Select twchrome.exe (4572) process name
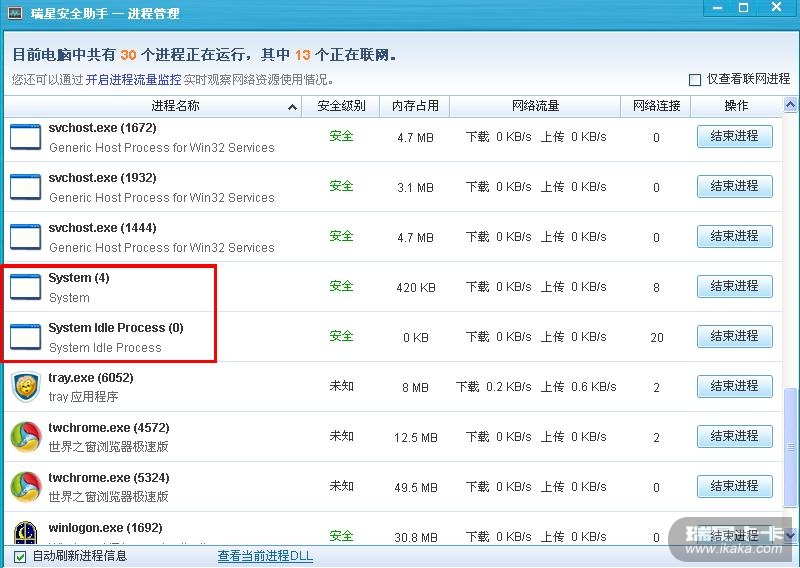800x568 pixels. click(109, 428)
